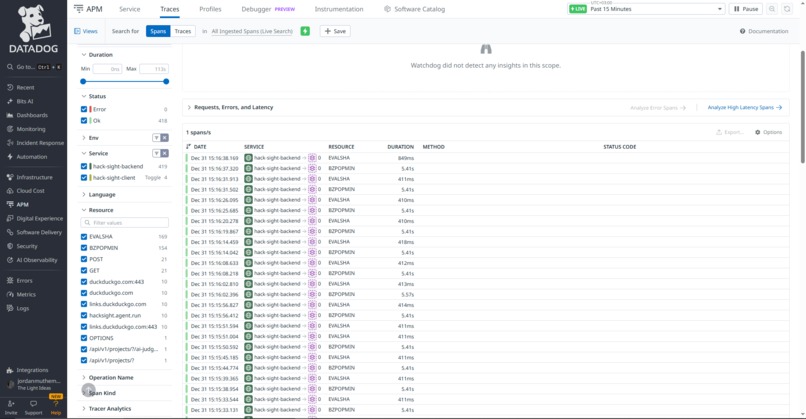Image resolution: width=806 pixels, height=419 pixels.
Task: Switch to the Traces tab
Action: (x=170, y=9)
